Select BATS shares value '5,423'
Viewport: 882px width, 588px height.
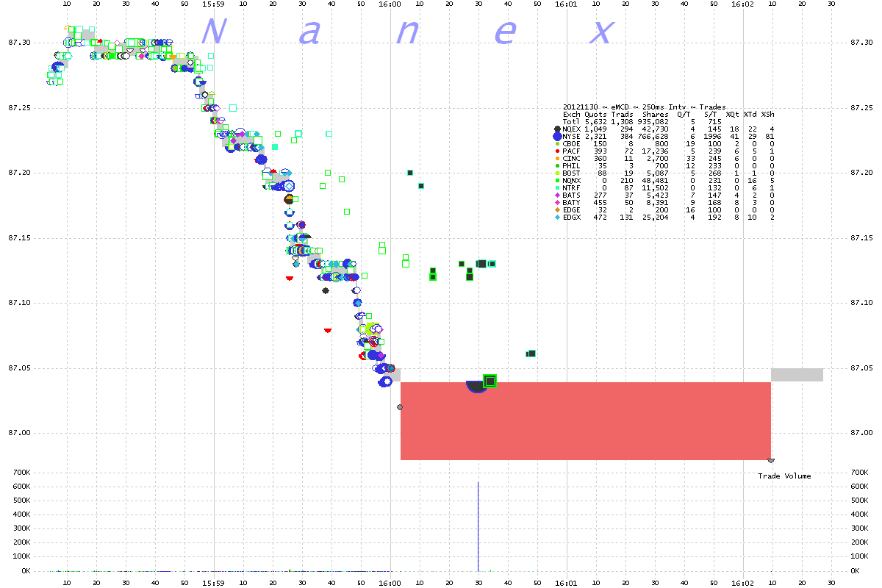[x=658, y=196]
